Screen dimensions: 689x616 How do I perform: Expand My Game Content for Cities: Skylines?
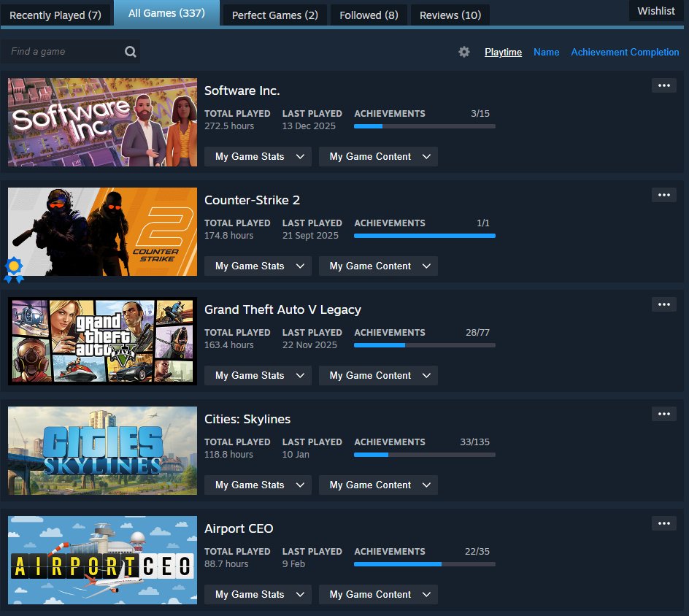[x=378, y=485]
